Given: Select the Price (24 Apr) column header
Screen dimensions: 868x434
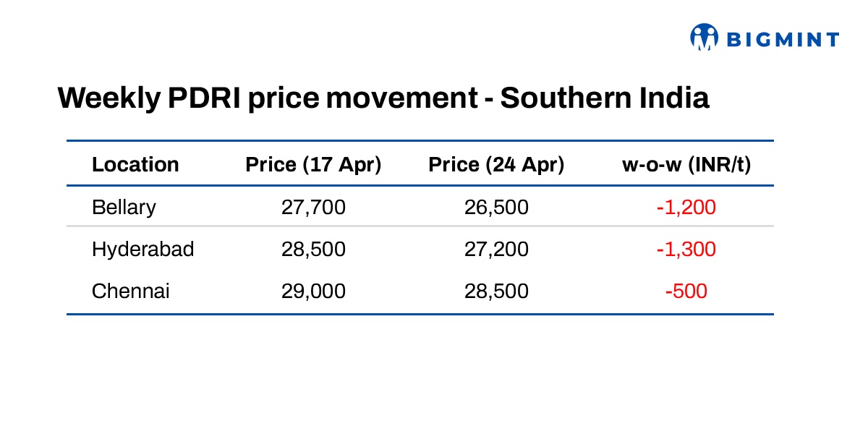Looking at the screenshot, I should [496, 165].
